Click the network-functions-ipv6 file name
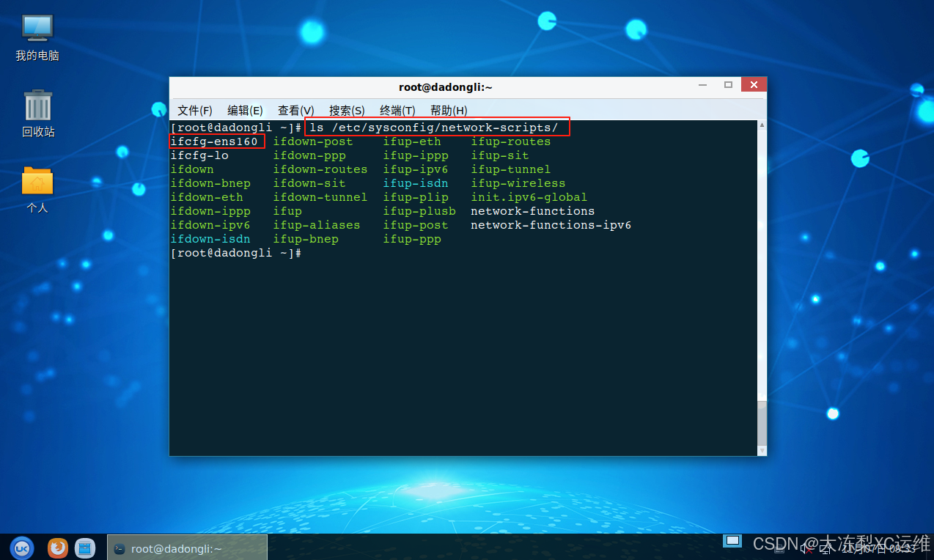This screenshot has width=934, height=560. (x=551, y=225)
